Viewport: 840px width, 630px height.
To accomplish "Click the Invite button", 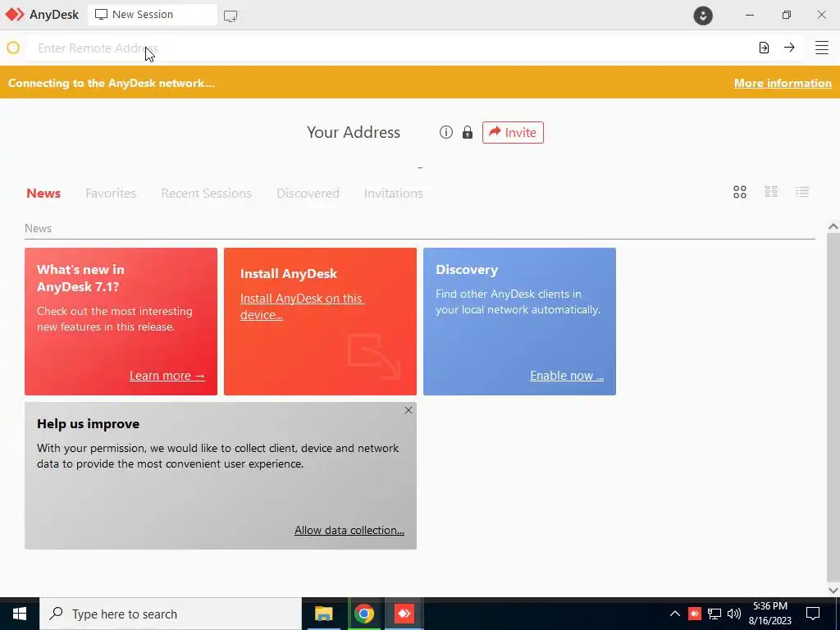I will point(513,132).
